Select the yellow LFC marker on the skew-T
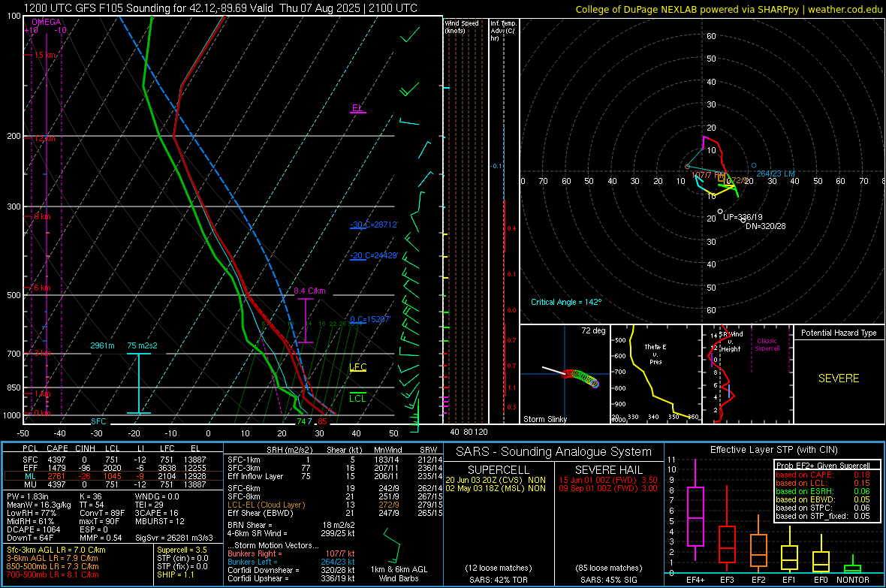The height and width of the screenshot is (588, 886). pyautogui.click(x=357, y=367)
